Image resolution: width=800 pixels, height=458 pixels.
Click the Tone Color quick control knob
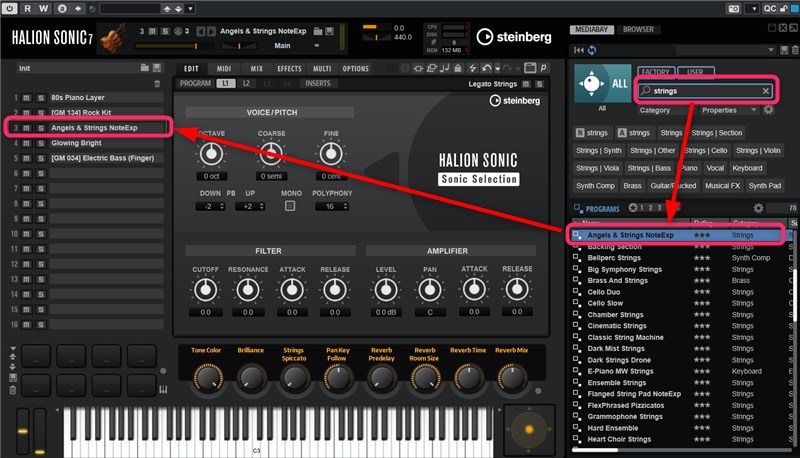click(x=207, y=378)
